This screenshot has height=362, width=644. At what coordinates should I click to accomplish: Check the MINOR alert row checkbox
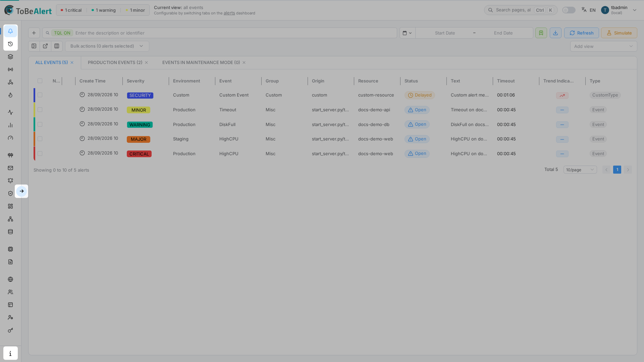[40, 110]
